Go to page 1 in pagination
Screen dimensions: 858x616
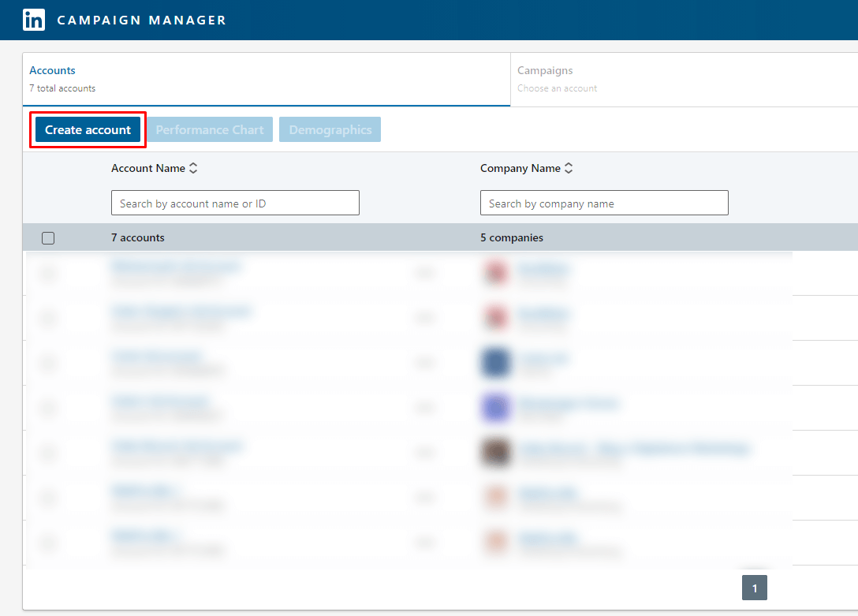[755, 588]
